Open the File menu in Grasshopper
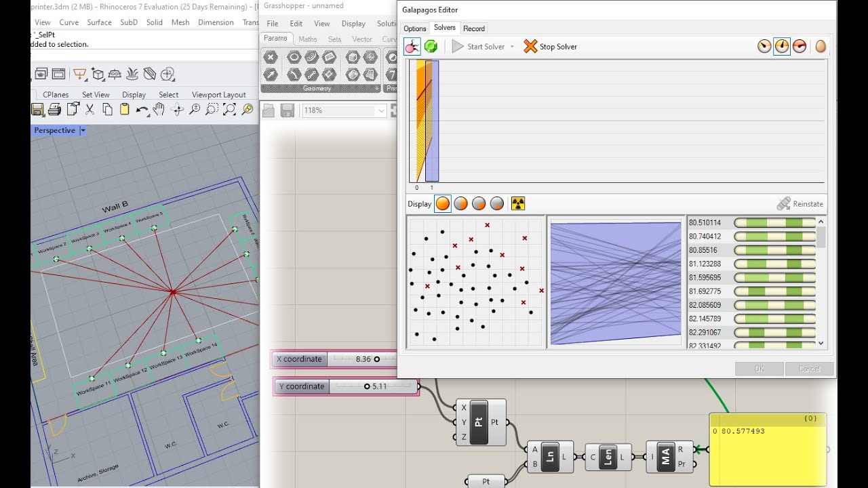The image size is (868, 488). (x=272, y=23)
